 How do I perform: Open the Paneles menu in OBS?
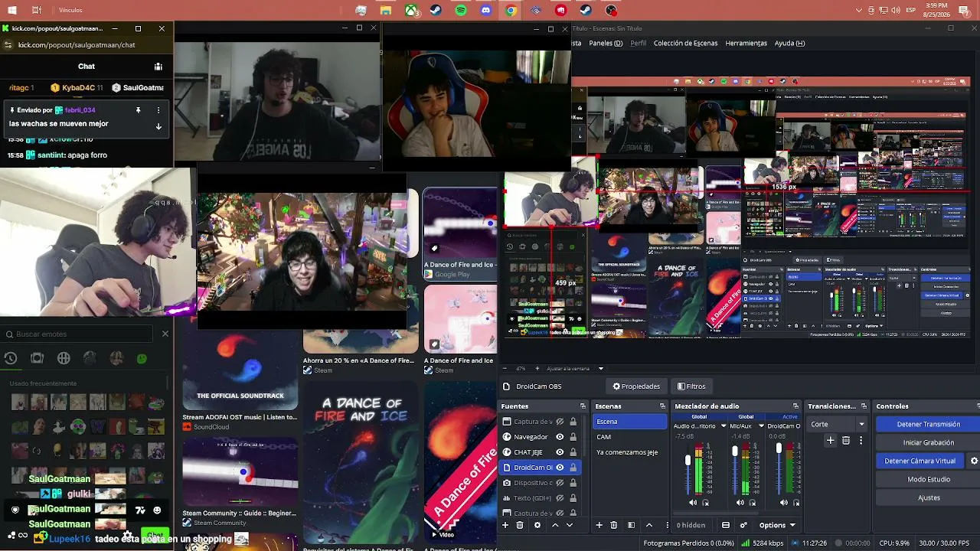click(x=606, y=44)
